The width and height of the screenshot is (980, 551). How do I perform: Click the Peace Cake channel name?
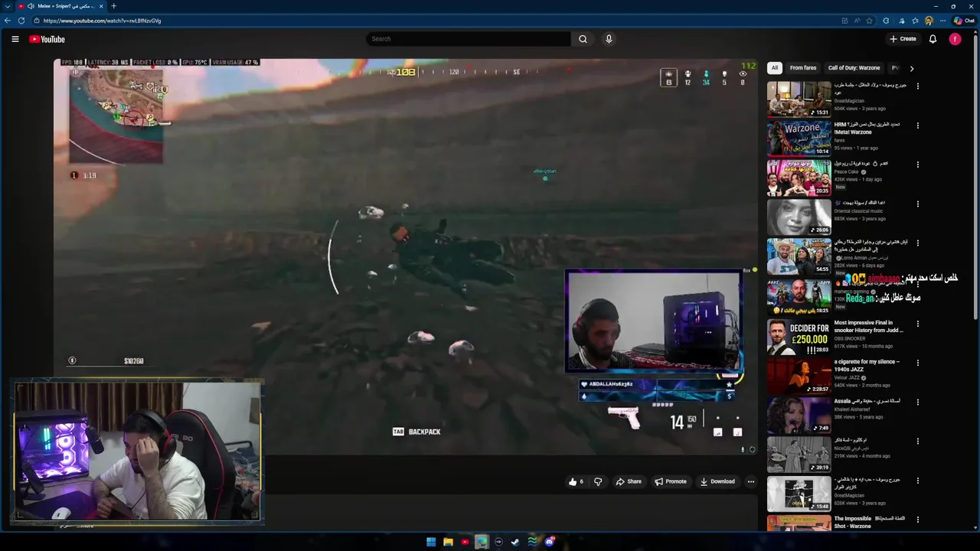click(x=847, y=172)
